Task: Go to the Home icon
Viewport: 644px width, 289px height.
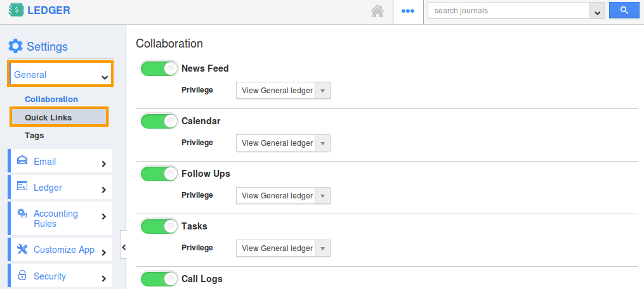Action: (x=378, y=11)
